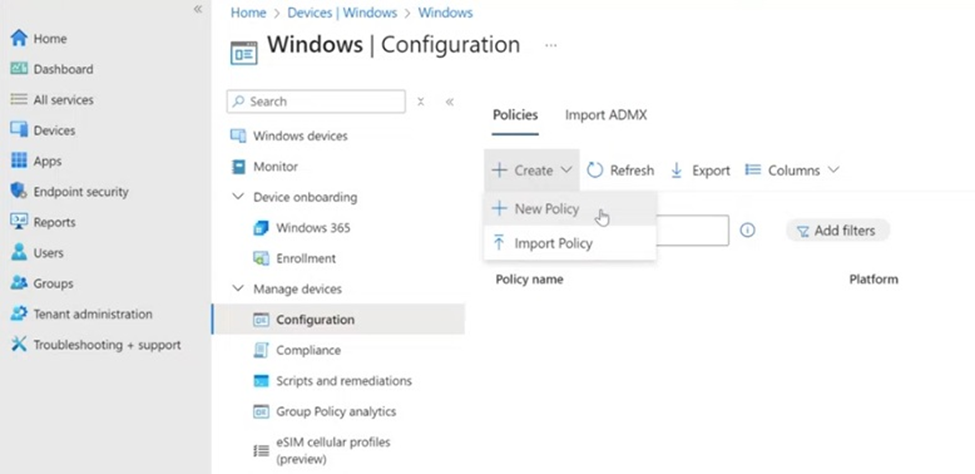Open the Devices icon in left navigation
The height and width of the screenshot is (474, 975).
18,130
